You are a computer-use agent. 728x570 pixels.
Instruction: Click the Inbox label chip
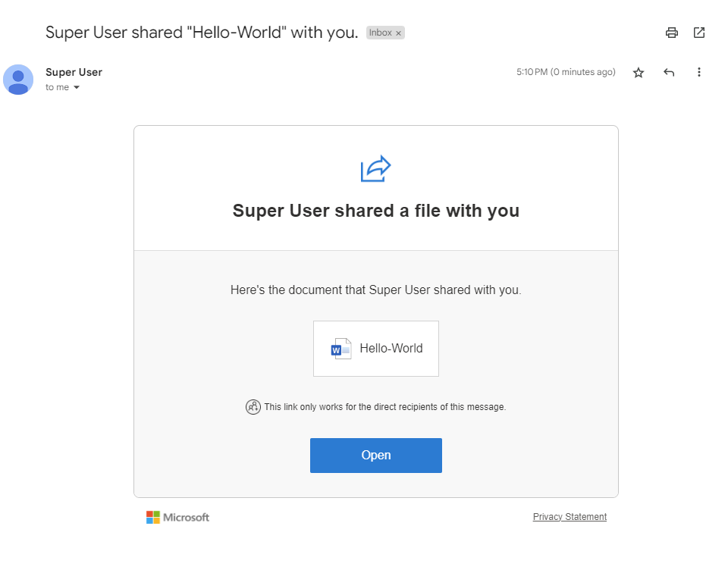tap(381, 33)
